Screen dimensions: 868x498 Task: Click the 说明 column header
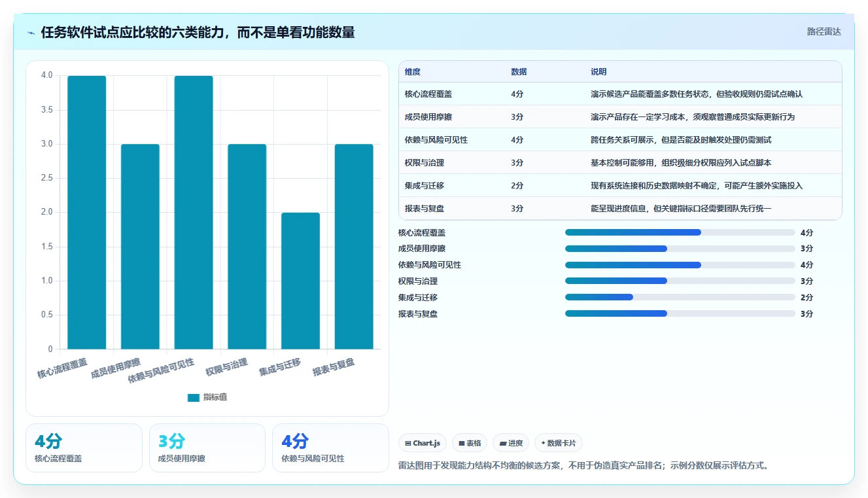click(x=599, y=72)
